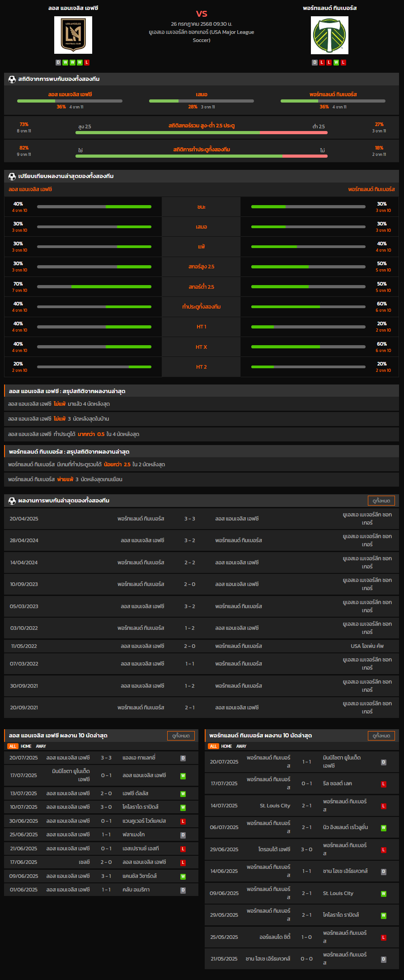Click L result badge in เอสเปรานซ์ เอสที row
The image size is (404, 980).
click(x=183, y=849)
